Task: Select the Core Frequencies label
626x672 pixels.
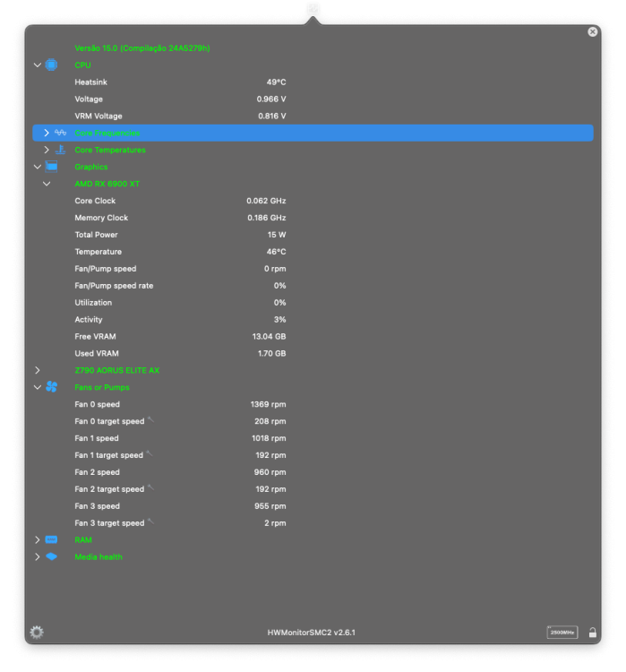Action: (107, 133)
